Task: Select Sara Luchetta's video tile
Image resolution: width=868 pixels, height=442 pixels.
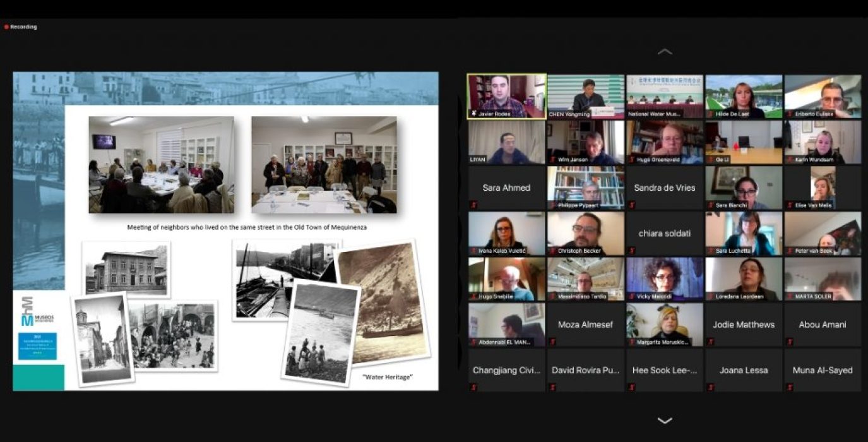Action: tap(744, 234)
